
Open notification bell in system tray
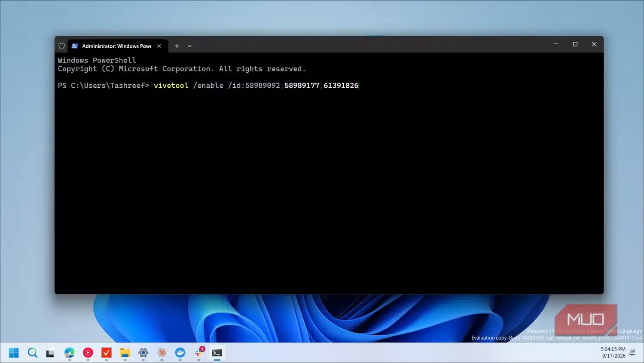pyautogui.click(x=632, y=353)
